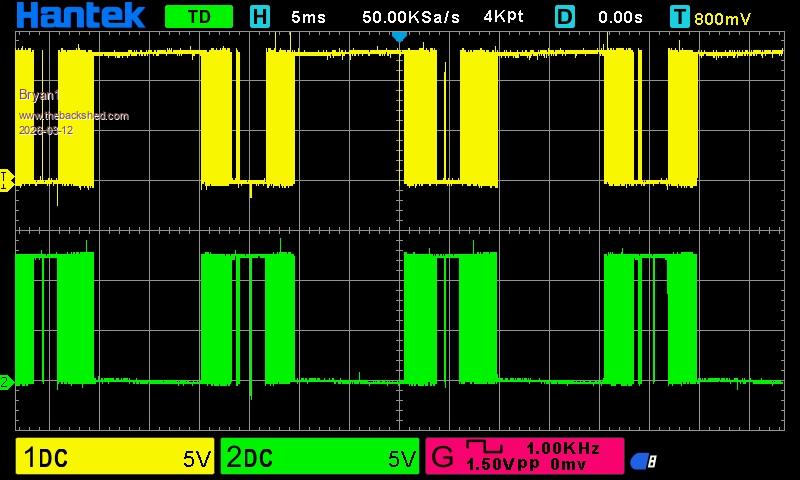This screenshot has height=480, width=800.
Task: Click the T trigger level icon
Action: [680, 17]
